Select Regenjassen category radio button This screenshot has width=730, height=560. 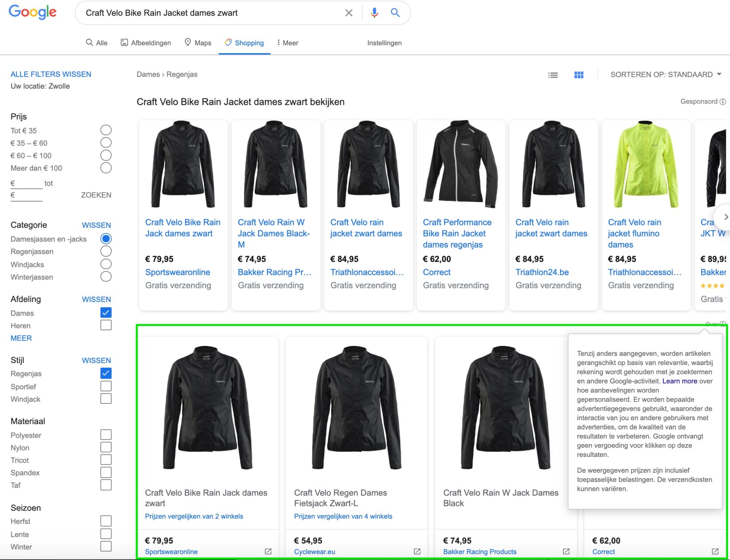point(106,251)
